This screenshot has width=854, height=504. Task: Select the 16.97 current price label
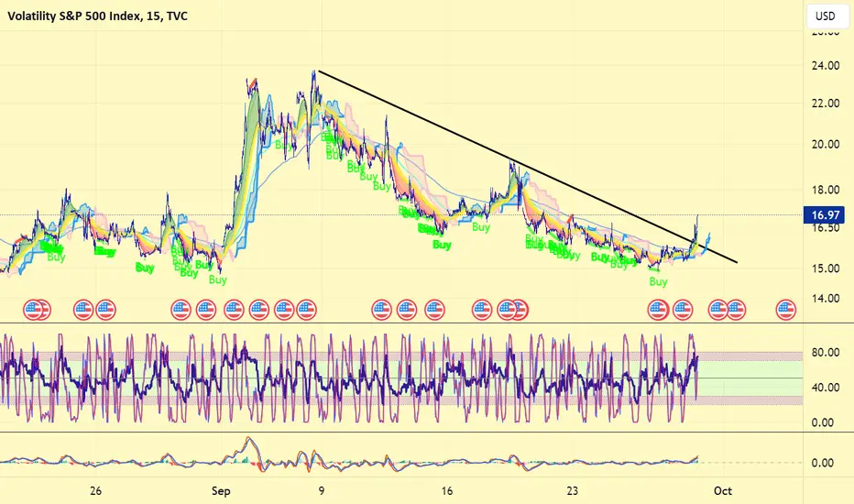click(825, 214)
